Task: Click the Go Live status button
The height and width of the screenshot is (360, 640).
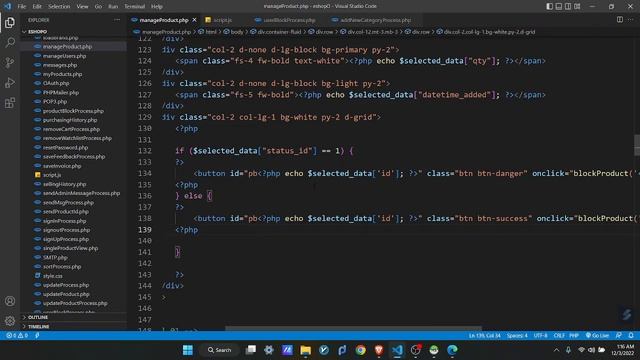Action: [x=597, y=336]
